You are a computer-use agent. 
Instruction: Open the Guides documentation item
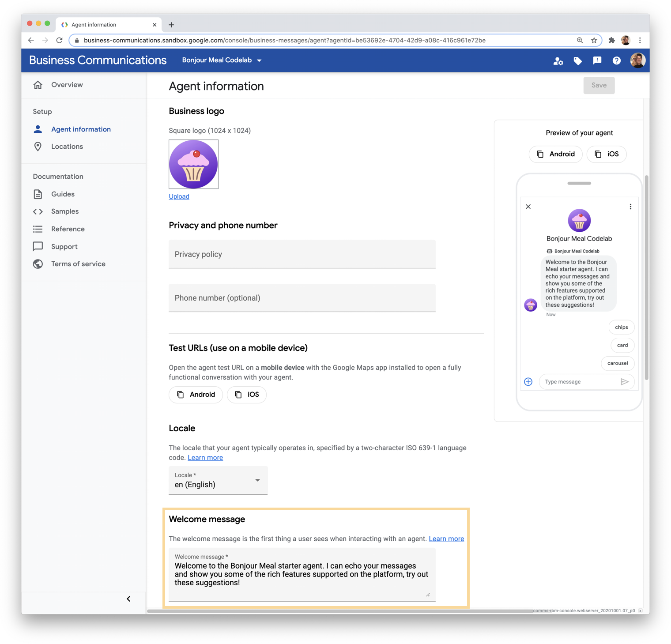coord(63,194)
